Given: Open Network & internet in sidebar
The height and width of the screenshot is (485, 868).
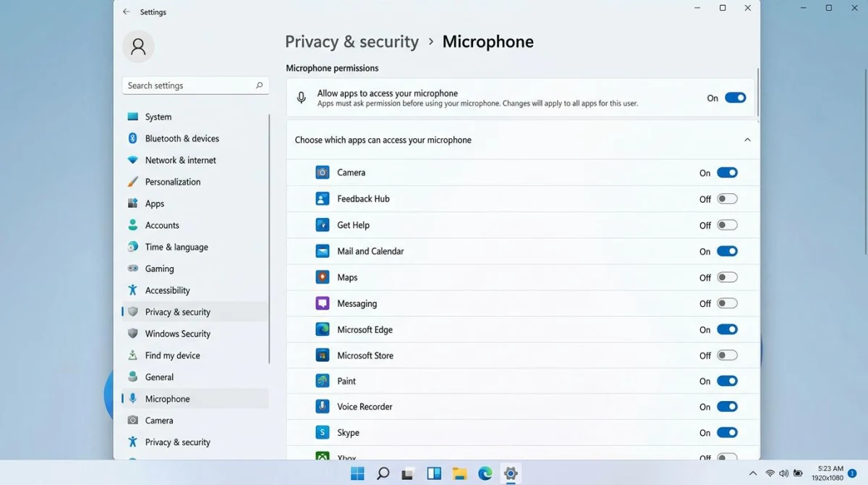Looking at the screenshot, I should click(x=195, y=160).
